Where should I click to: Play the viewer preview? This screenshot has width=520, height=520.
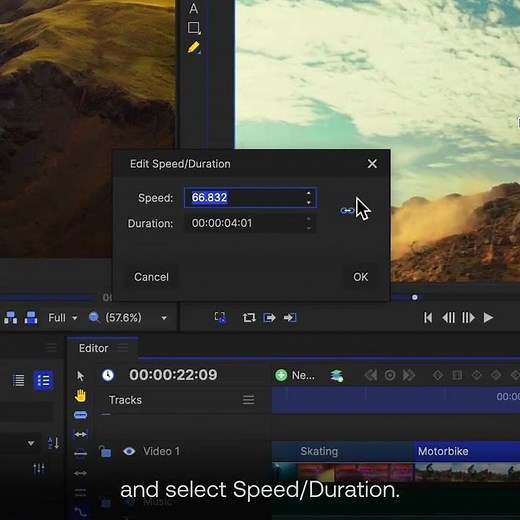click(x=488, y=318)
